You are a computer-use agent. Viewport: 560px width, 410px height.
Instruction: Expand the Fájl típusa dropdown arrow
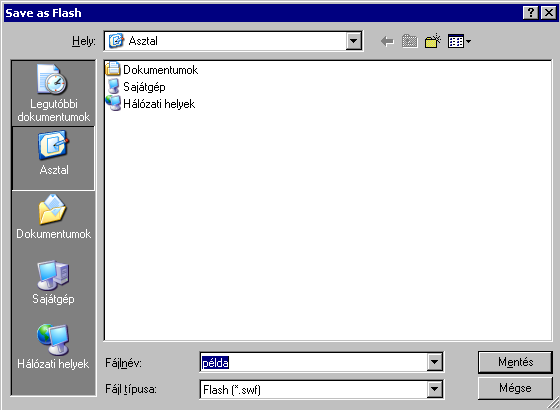click(435, 389)
